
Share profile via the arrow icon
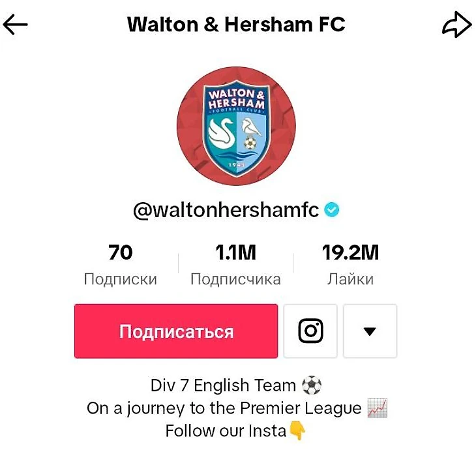[x=456, y=25]
